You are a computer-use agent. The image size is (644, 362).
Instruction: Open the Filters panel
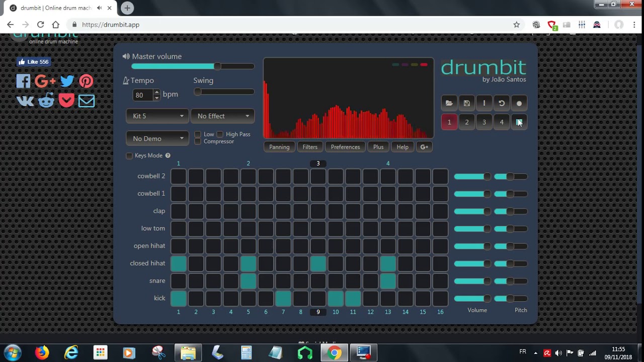coord(310,147)
